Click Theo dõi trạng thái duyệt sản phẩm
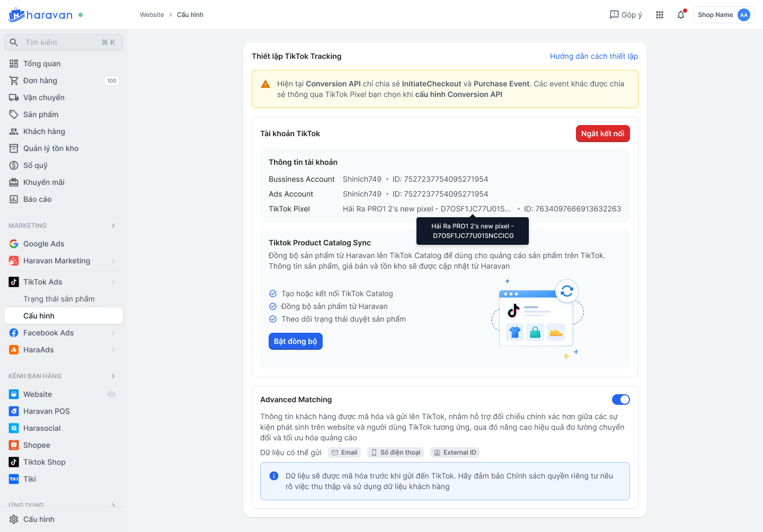763x532 pixels. point(343,319)
